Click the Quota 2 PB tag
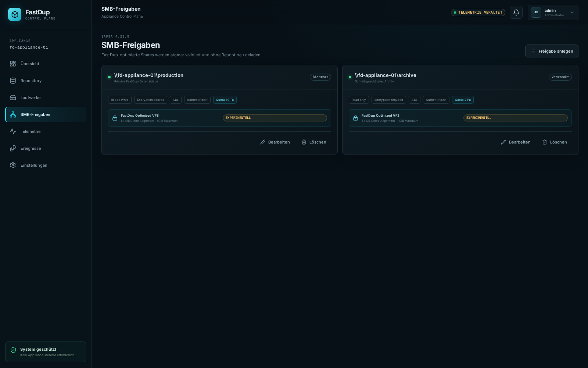Screen dimensions: 588x368 point(463,100)
